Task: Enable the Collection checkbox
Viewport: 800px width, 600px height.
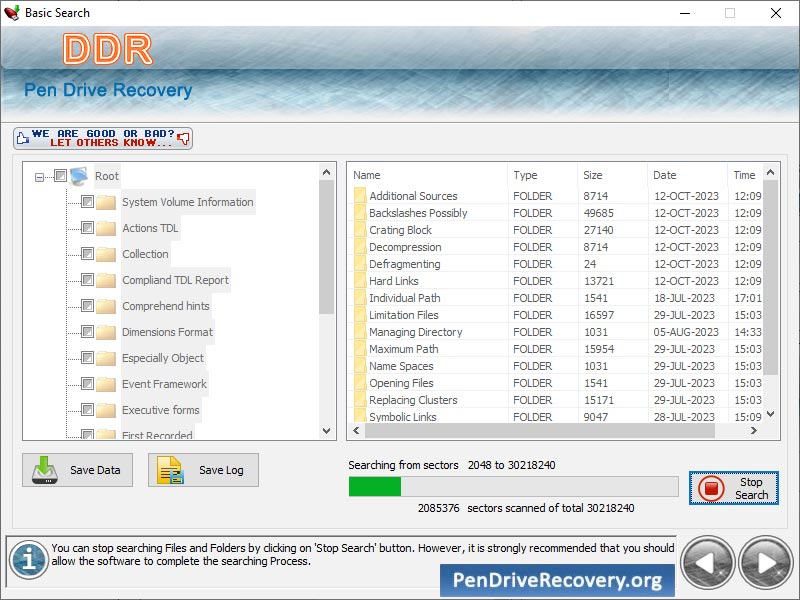Action: (89, 254)
